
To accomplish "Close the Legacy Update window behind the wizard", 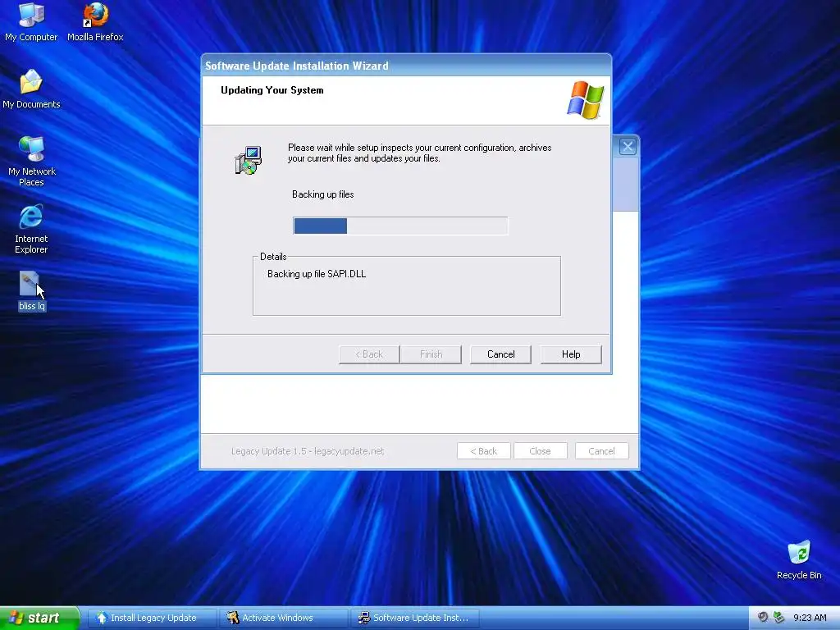I will (628, 146).
